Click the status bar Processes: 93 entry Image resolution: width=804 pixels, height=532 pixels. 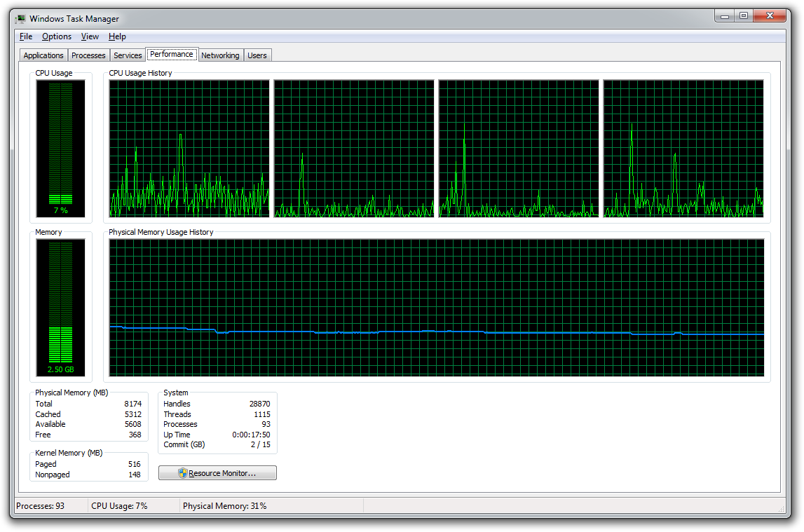point(41,506)
